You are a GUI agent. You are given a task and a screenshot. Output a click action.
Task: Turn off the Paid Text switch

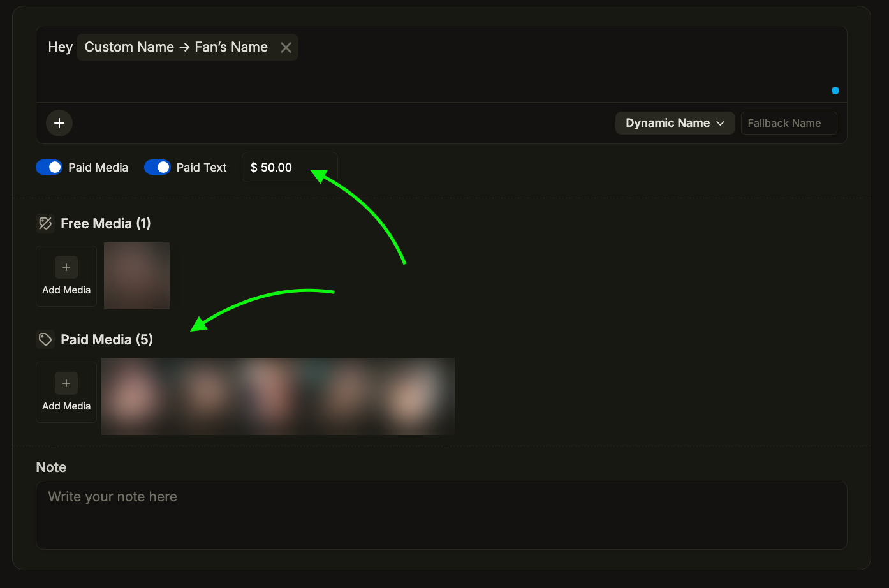coord(158,167)
